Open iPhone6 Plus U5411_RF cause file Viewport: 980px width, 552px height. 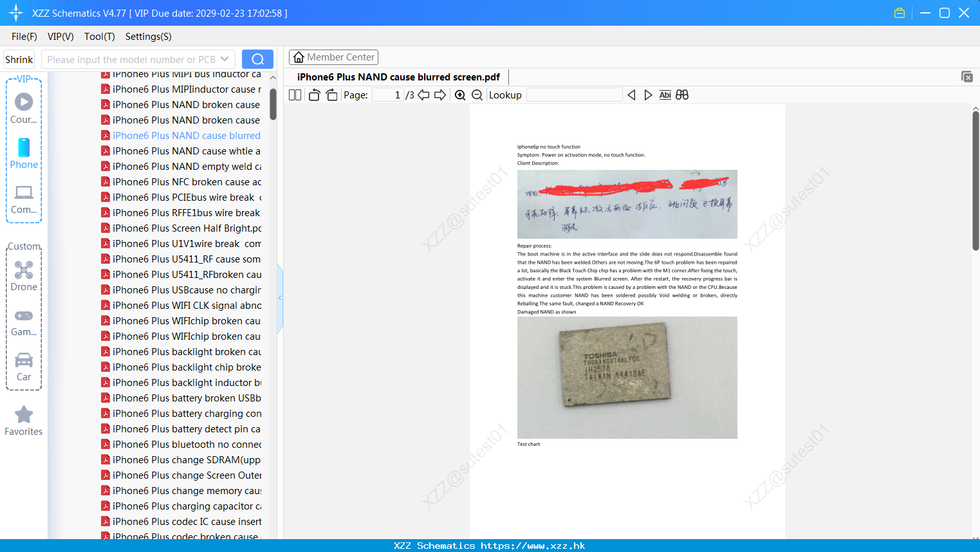[181, 259]
